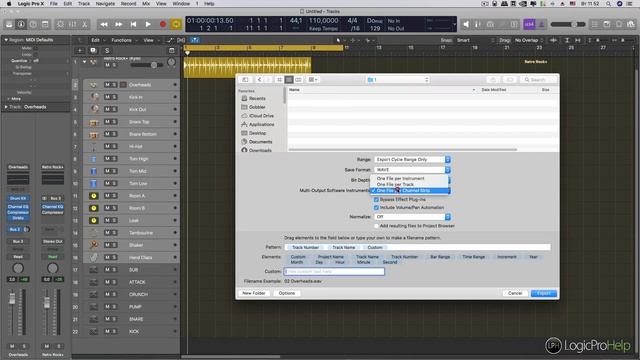Open the Smart Controls button
This screenshot has height=360, width=640.
click(60, 24)
